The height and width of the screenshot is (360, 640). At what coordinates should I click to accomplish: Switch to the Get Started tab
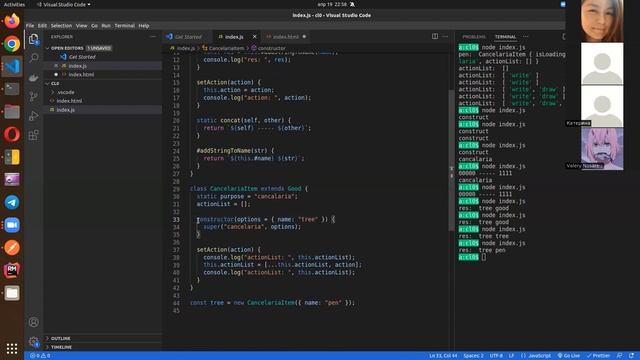coord(187,37)
